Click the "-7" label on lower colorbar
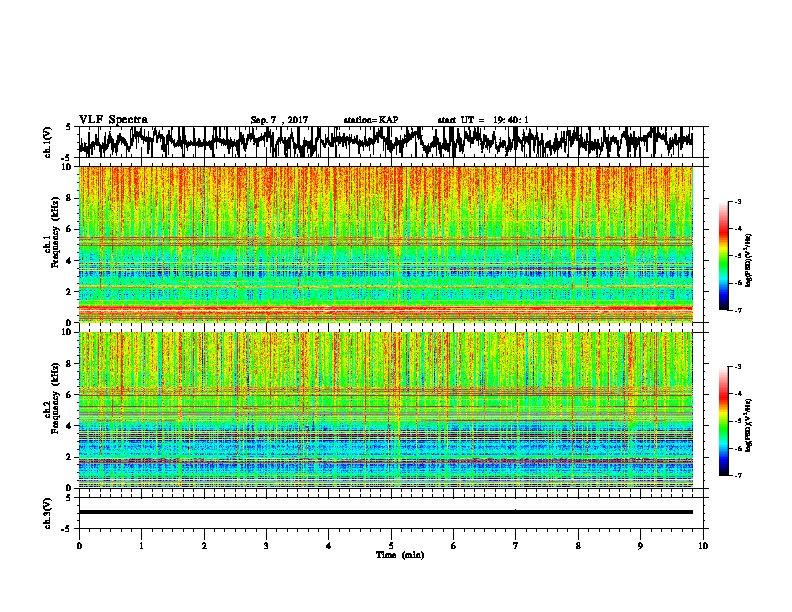Viewport: 792px width, 612px height. [737, 475]
